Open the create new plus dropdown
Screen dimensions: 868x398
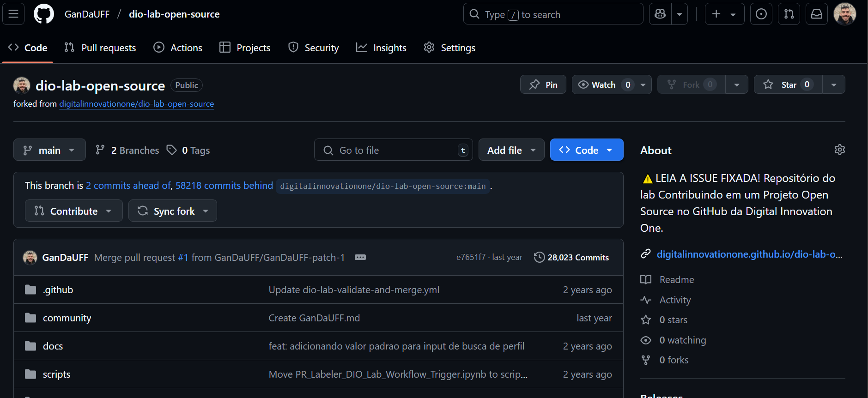pyautogui.click(x=724, y=14)
